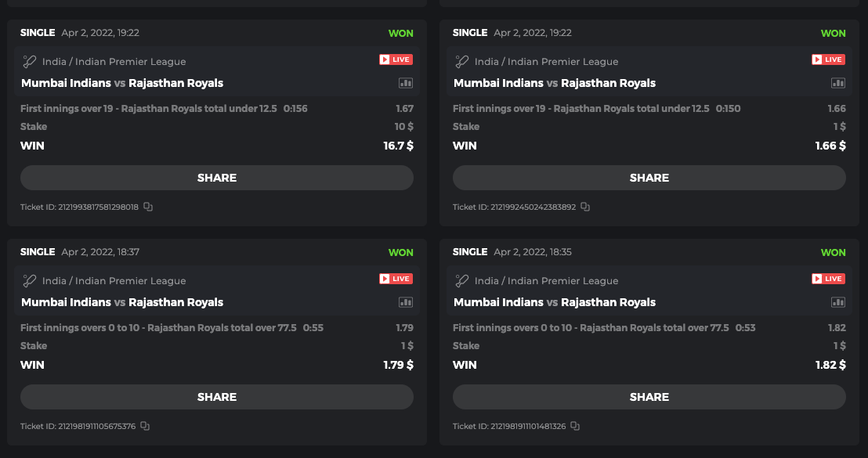The height and width of the screenshot is (458, 868).
Task: Share the bet that won 1.66 $
Action: [649, 178]
